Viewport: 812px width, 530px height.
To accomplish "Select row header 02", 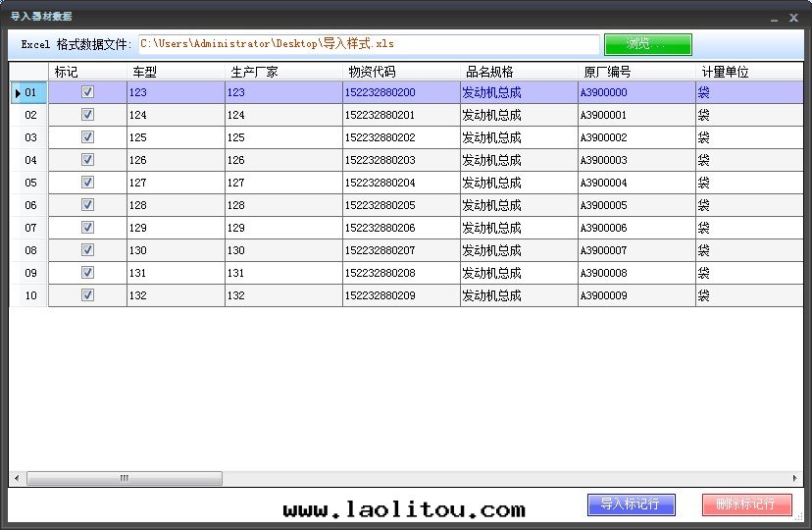I will [x=29, y=115].
